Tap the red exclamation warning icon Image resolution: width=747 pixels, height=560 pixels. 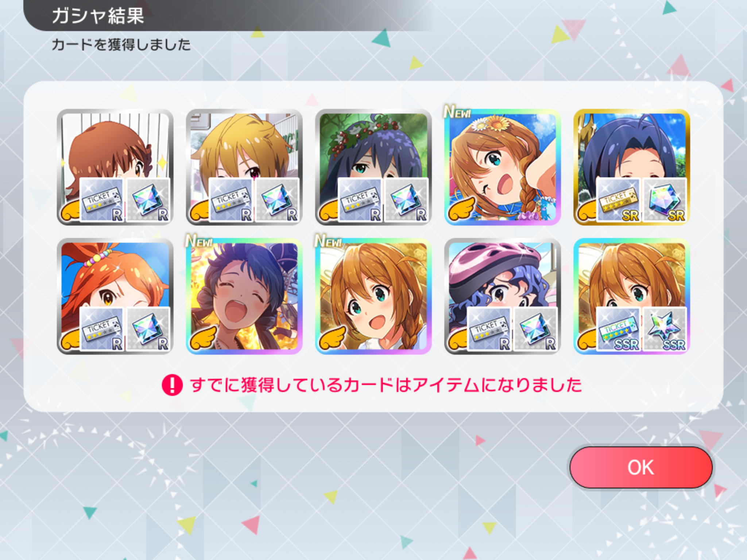pyautogui.click(x=172, y=385)
